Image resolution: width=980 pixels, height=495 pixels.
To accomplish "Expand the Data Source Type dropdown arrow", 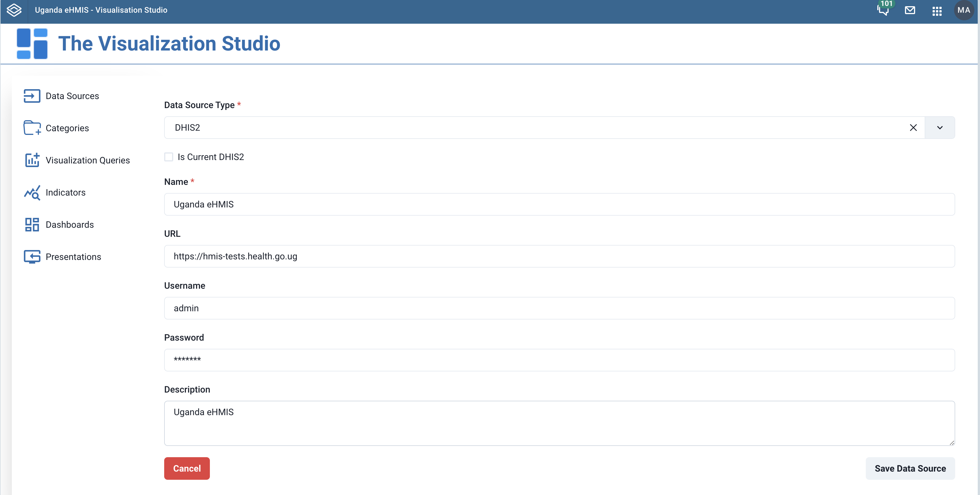I will tap(940, 128).
